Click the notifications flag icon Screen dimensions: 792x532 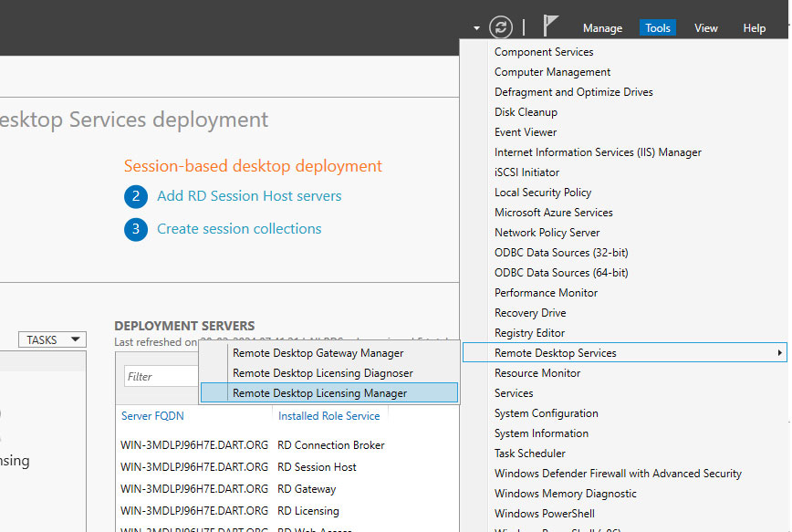[550, 26]
